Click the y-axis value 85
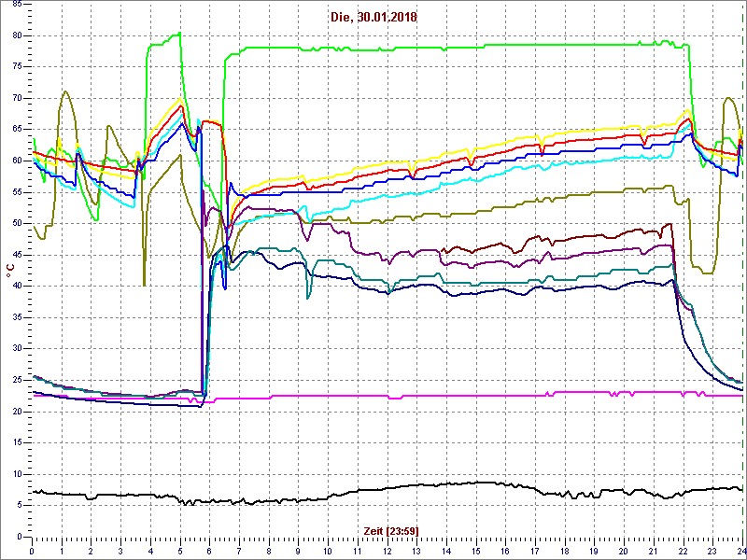This screenshot has height=560, width=747. pos(17,5)
